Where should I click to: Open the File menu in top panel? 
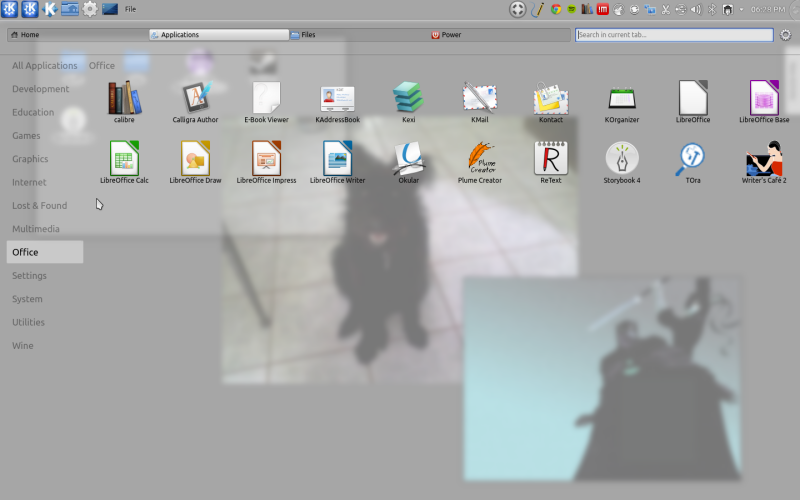(131, 9)
